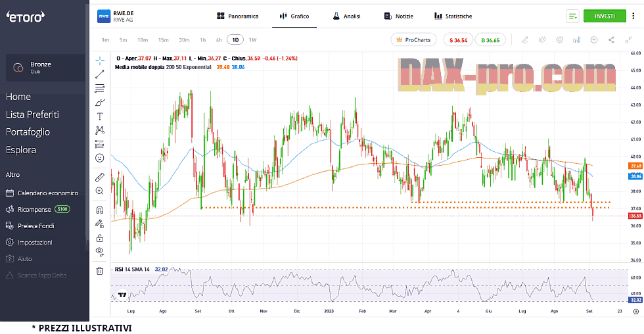The height and width of the screenshot is (334, 644).
Task: Open the emoji sticker tool
Action: (100, 158)
